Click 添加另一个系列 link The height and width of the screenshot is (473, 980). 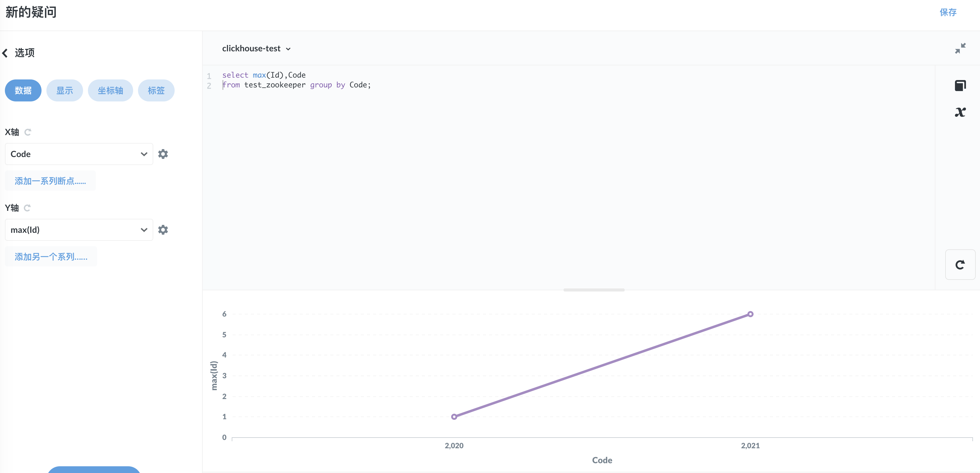click(x=51, y=257)
